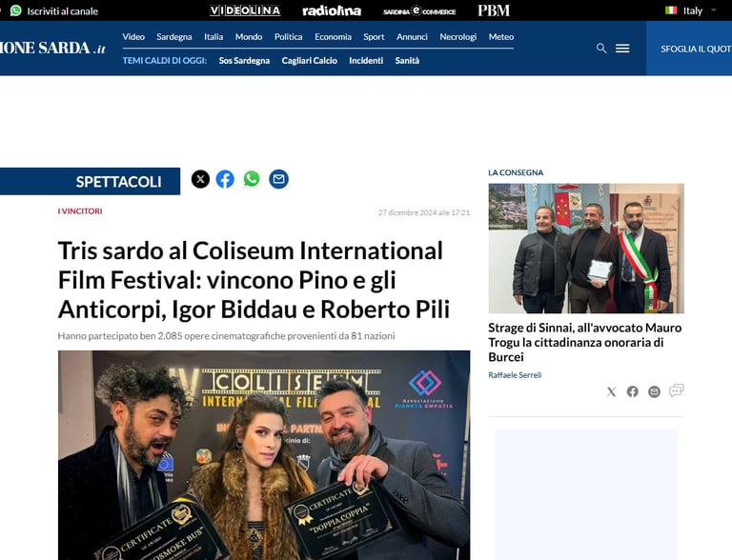Click the WhatsApp channel icon in top bar
The width and height of the screenshot is (732, 560).
(x=16, y=10)
